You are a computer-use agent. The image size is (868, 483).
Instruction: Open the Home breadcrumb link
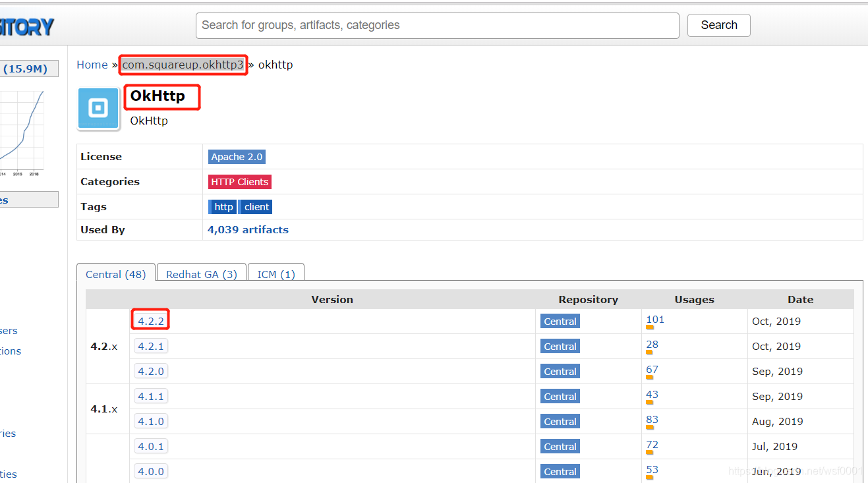click(92, 65)
